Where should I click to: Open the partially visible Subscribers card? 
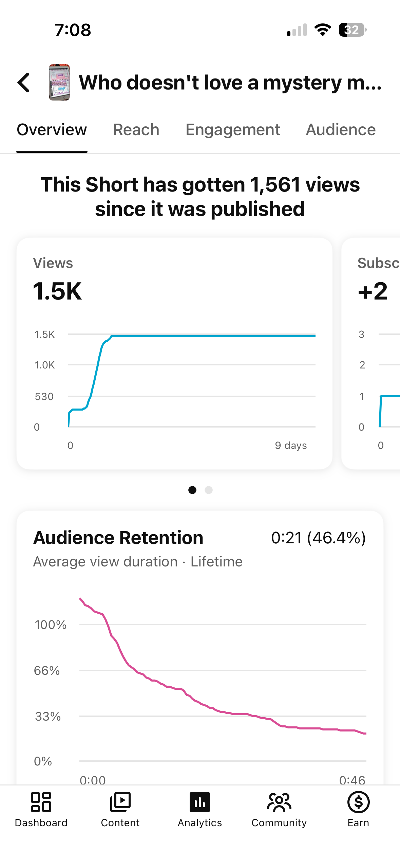[371, 354]
